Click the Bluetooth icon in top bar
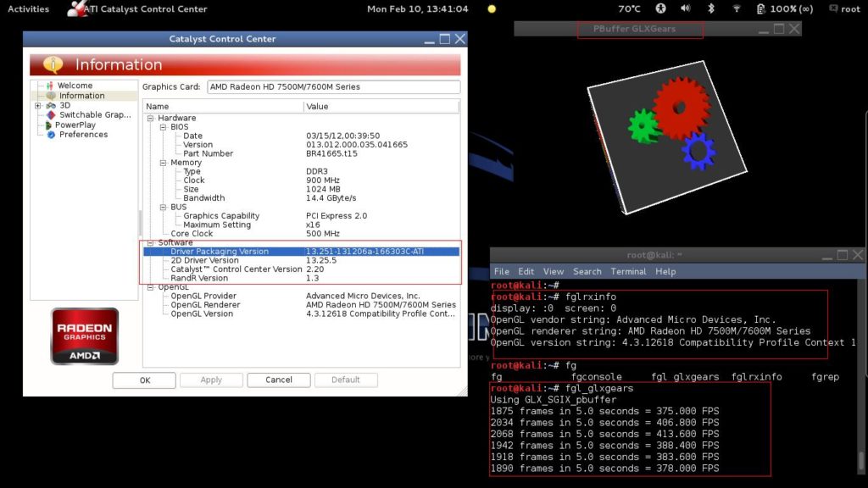868x488 pixels. coord(711,8)
